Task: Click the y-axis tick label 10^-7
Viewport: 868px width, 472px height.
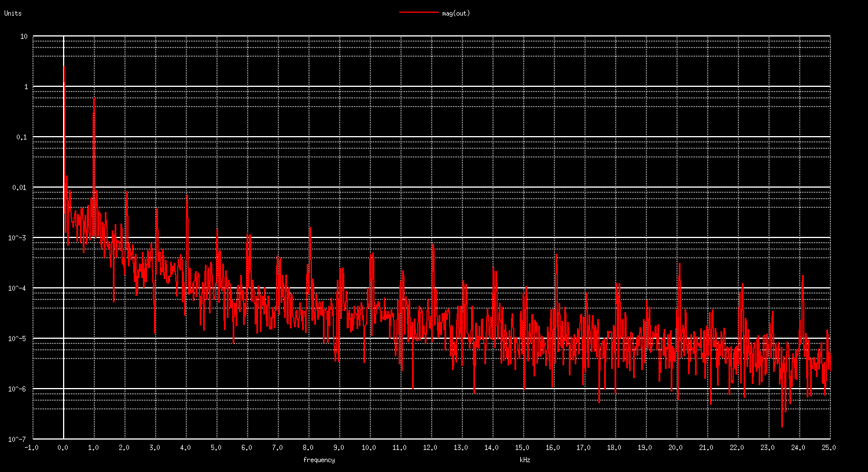Action: tap(18, 439)
